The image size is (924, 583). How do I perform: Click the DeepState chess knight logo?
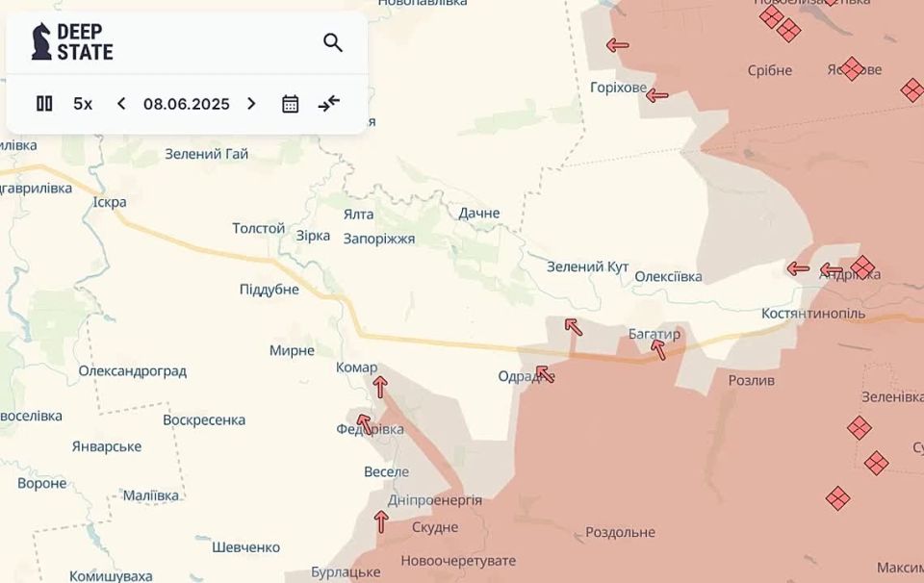(41, 42)
